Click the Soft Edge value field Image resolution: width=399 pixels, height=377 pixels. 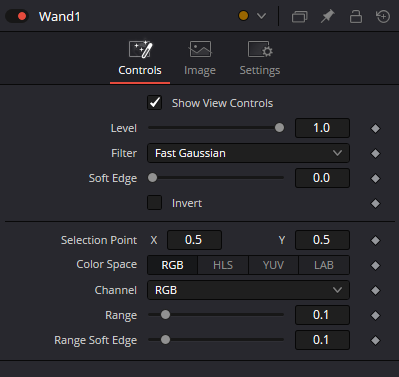322,178
